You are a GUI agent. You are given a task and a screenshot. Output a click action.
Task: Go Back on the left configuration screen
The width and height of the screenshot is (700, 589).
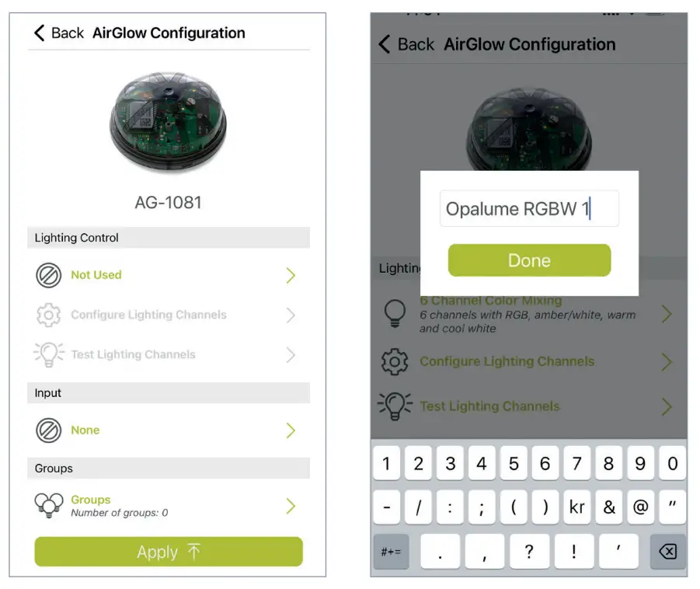tap(58, 33)
